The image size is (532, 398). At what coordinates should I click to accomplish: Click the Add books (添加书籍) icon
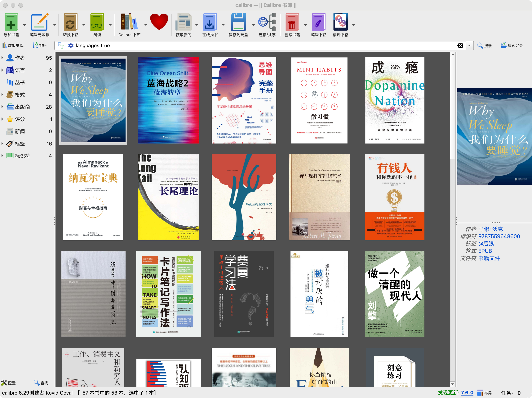click(x=11, y=22)
